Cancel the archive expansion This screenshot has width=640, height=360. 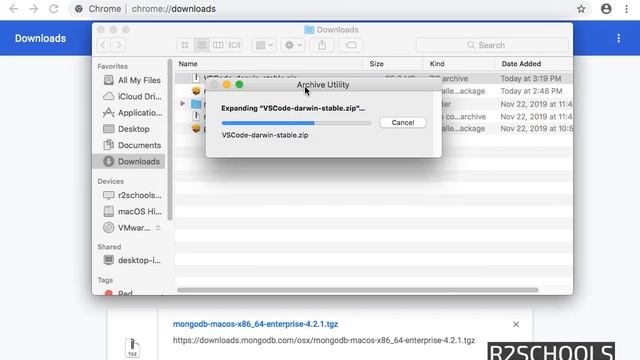click(x=403, y=122)
